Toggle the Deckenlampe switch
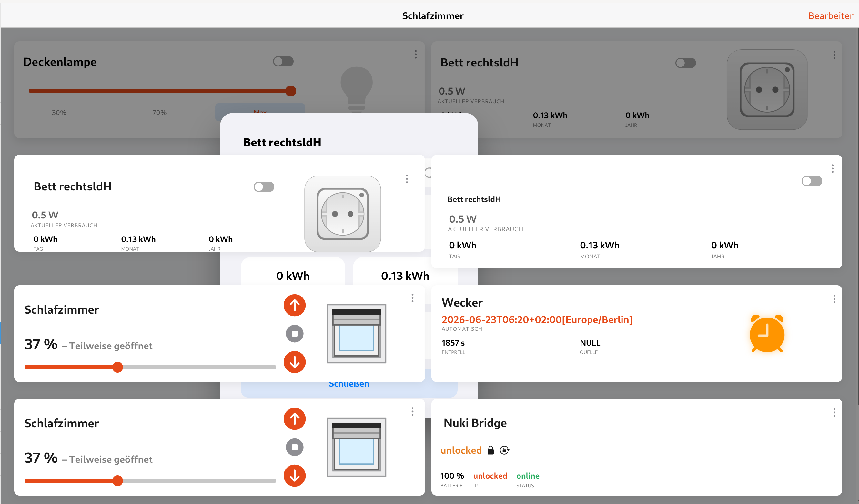The height and width of the screenshot is (504, 859). [x=283, y=61]
